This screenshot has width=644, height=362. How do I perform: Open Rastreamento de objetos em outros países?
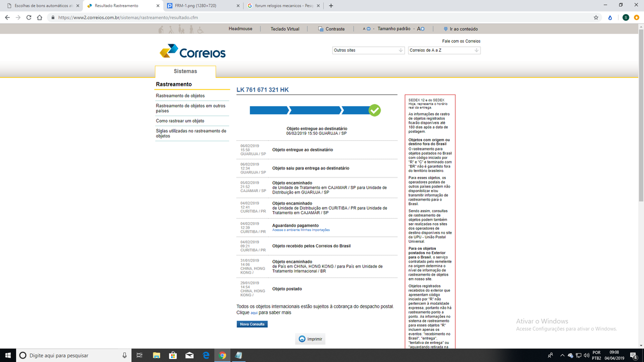point(191,108)
